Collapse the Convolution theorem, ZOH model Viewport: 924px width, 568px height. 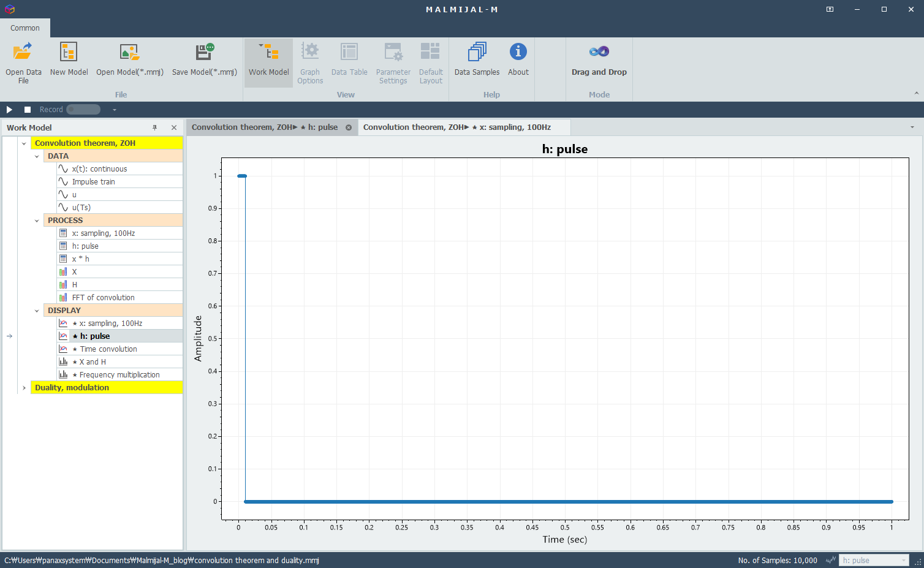point(24,143)
